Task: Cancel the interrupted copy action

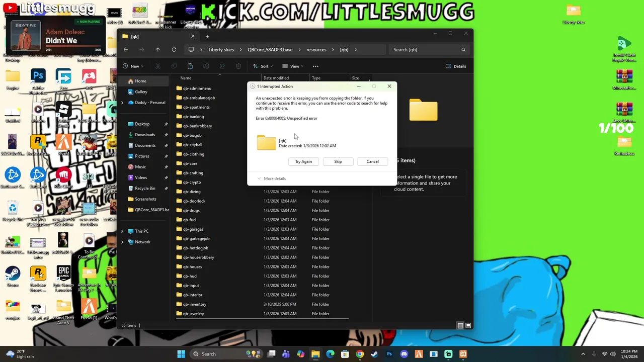Action: click(x=372, y=161)
